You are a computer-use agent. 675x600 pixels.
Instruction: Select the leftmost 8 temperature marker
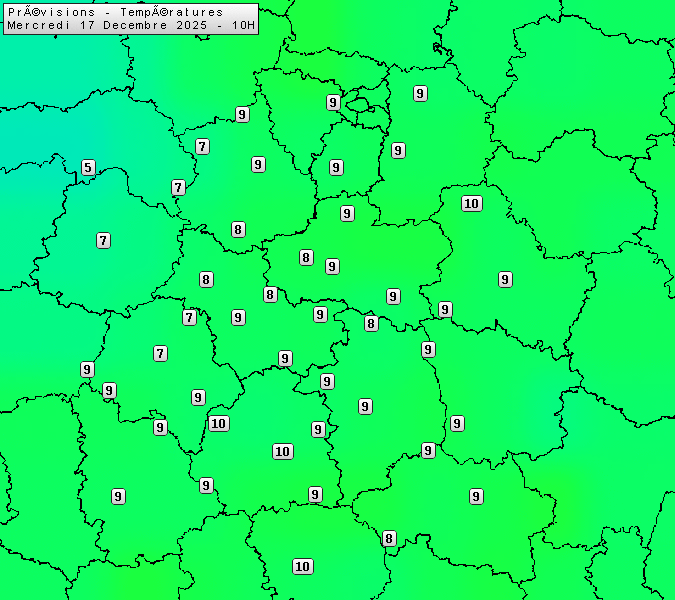point(206,280)
